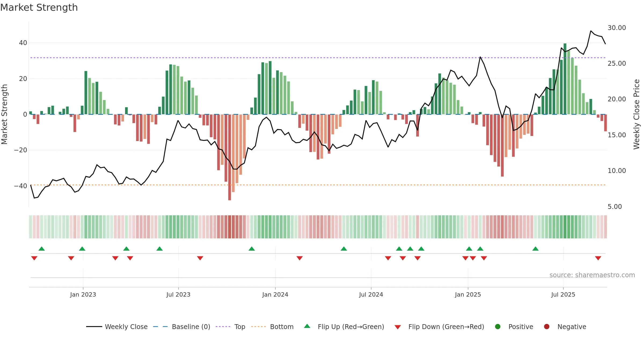Select the rightmost red flip-down marker after Jul 2025
This screenshot has width=644, height=362.
[598, 258]
